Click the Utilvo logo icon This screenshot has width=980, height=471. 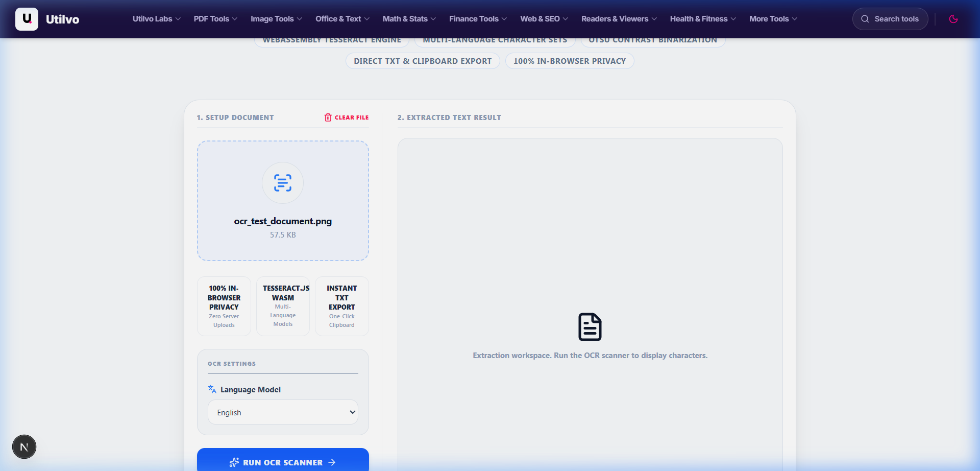27,19
